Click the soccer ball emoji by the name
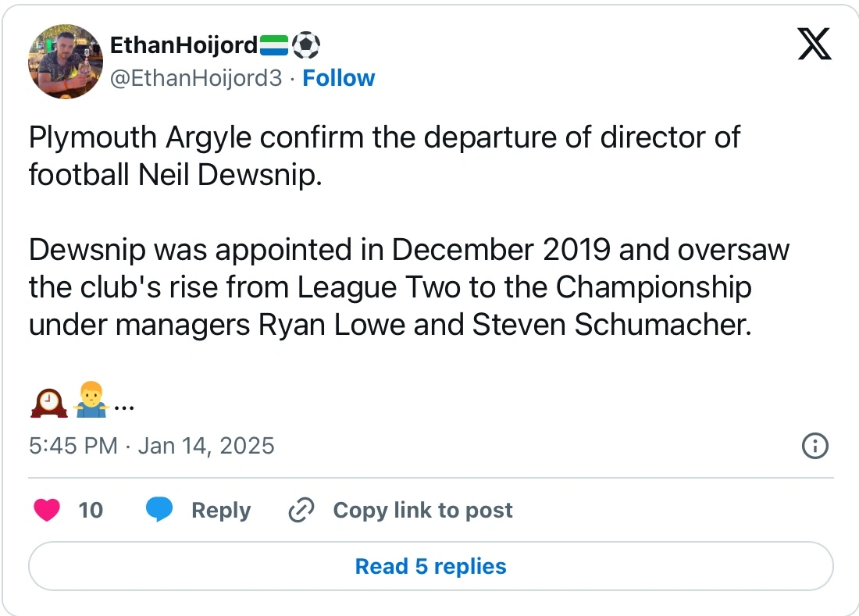The image size is (859, 616). (306, 46)
